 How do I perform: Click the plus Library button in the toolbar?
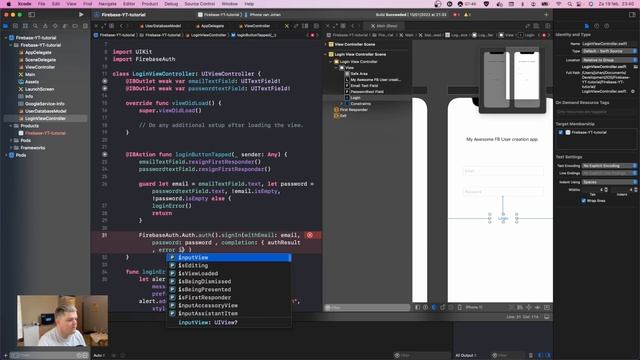pyautogui.click(x=546, y=15)
